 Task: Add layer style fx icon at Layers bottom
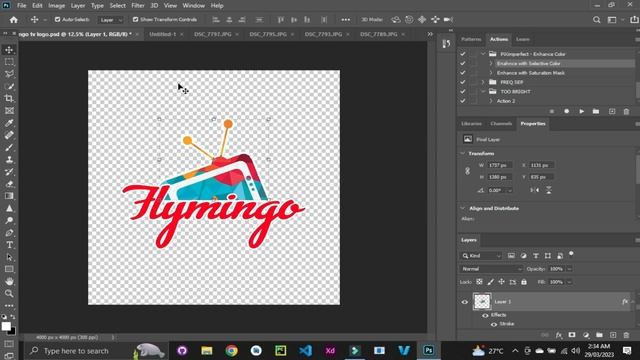tap(559, 335)
